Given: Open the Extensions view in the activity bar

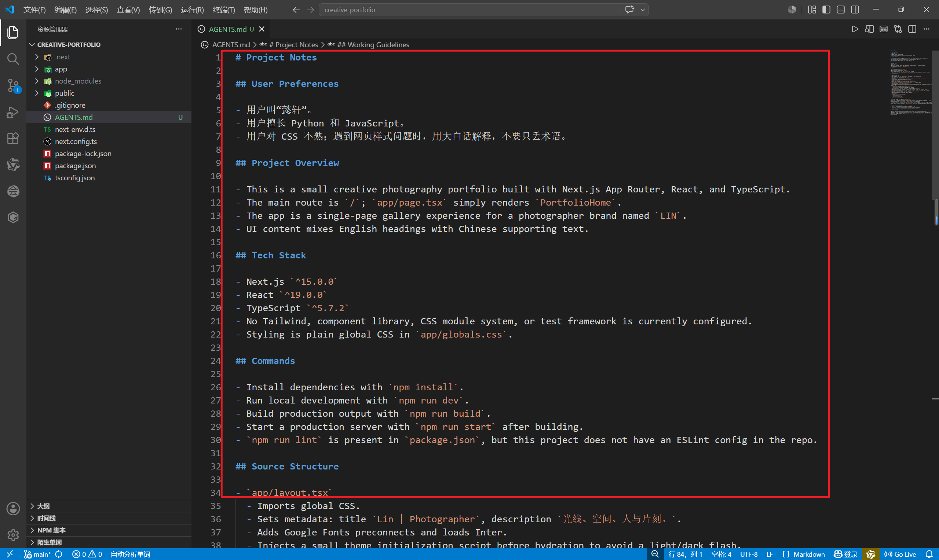Looking at the screenshot, I should click(x=13, y=139).
